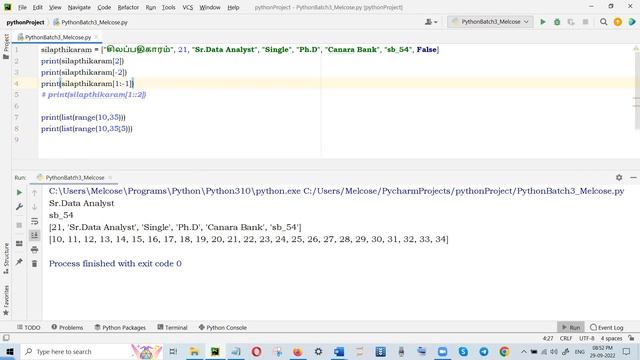Open Run panel gear settings

(x=619, y=178)
